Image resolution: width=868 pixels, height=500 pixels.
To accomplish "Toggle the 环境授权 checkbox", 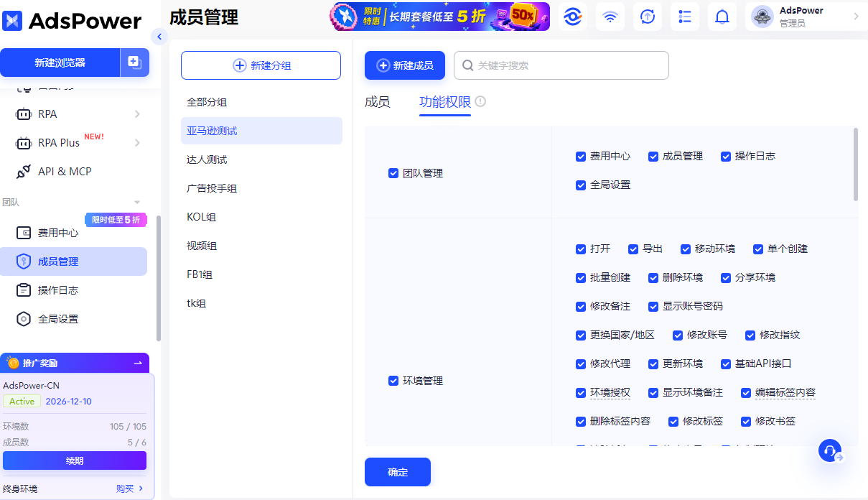I will [581, 392].
